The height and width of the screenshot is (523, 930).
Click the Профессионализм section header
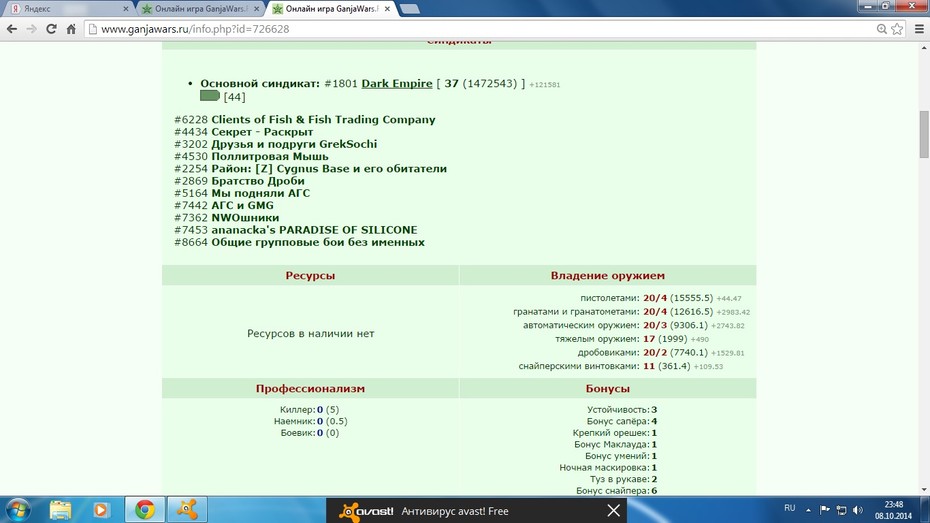point(310,389)
